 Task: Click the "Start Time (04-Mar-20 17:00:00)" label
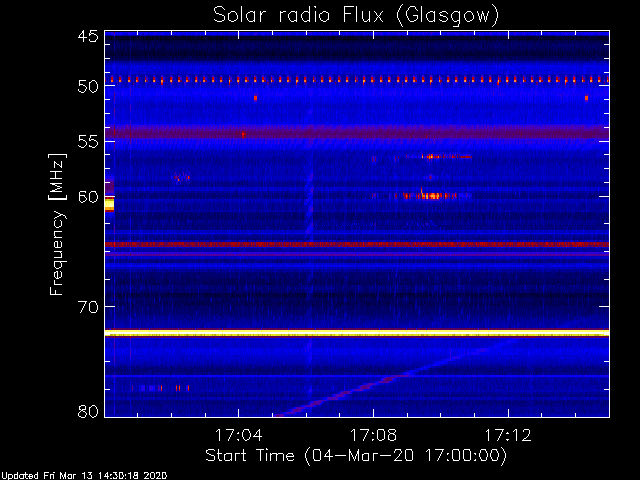[356, 456]
